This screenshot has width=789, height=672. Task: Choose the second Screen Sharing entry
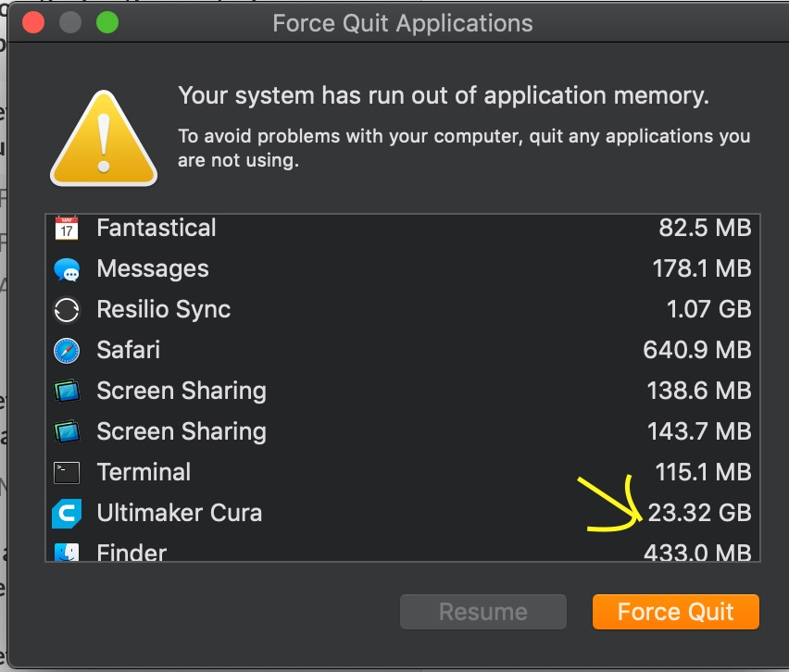pyautogui.click(x=403, y=431)
